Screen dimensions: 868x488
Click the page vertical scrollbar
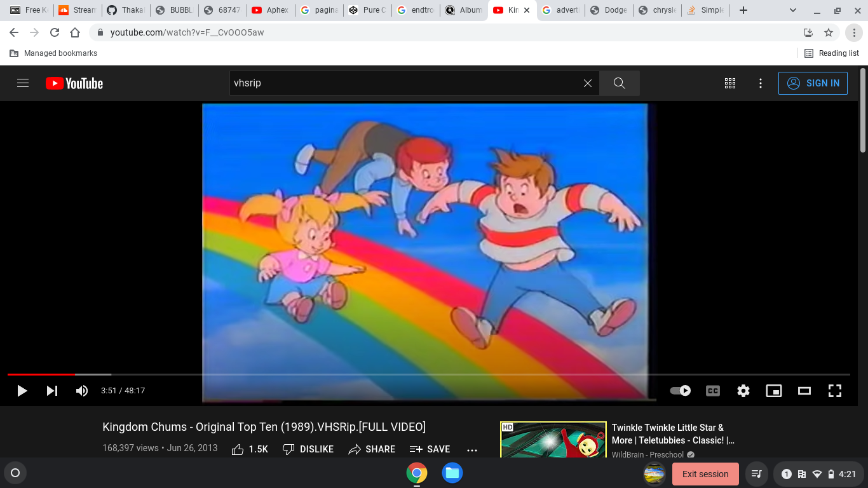pyautogui.click(x=863, y=109)
